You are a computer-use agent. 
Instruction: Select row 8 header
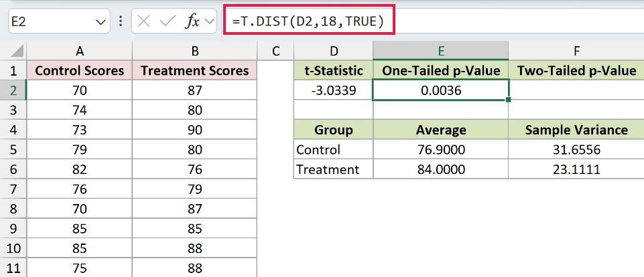[x=13, y=209]
